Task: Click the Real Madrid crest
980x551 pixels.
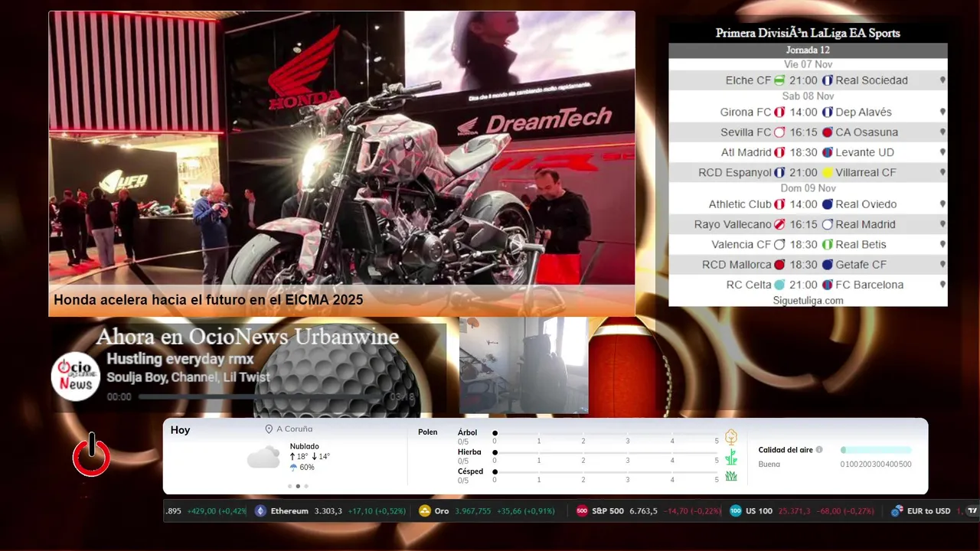Action: [x=828, y=225]
